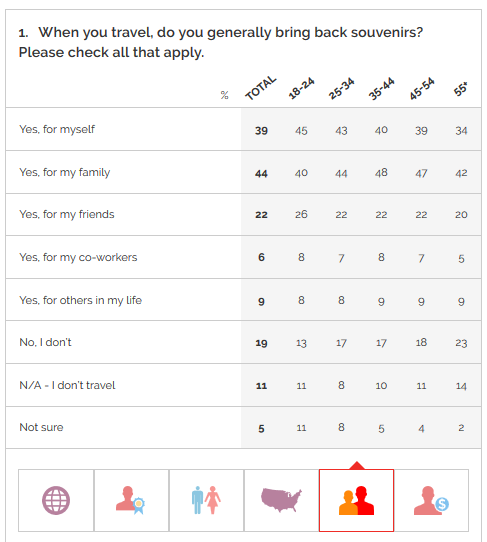
Task: Click the 35-44 age column header
Action: (381, 88)
